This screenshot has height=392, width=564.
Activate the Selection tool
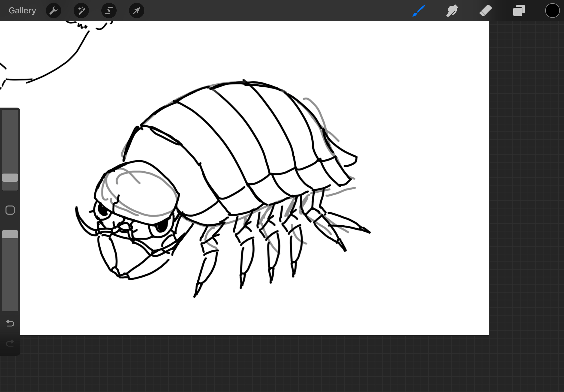point(109,11)
